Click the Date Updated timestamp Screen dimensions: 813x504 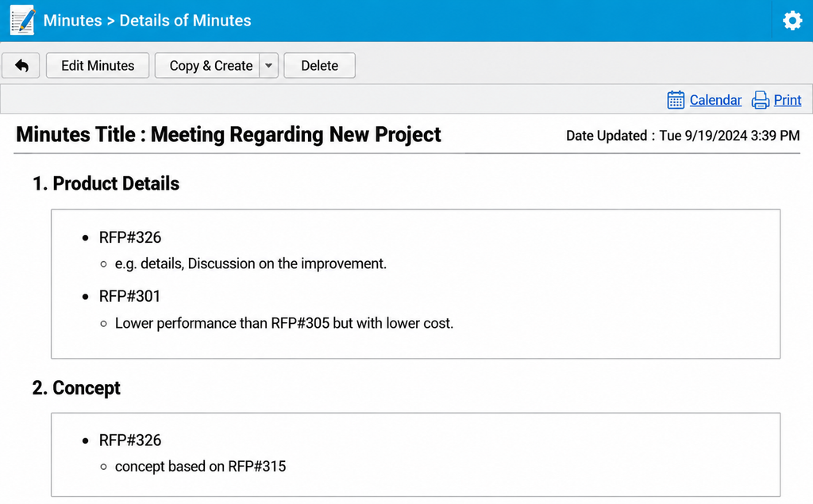click(x=683, y=136)
